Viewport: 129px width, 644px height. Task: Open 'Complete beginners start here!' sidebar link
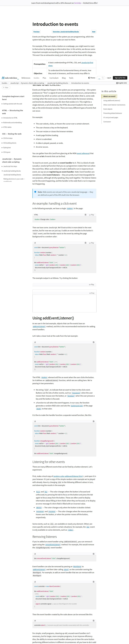[x=13, y=98]
